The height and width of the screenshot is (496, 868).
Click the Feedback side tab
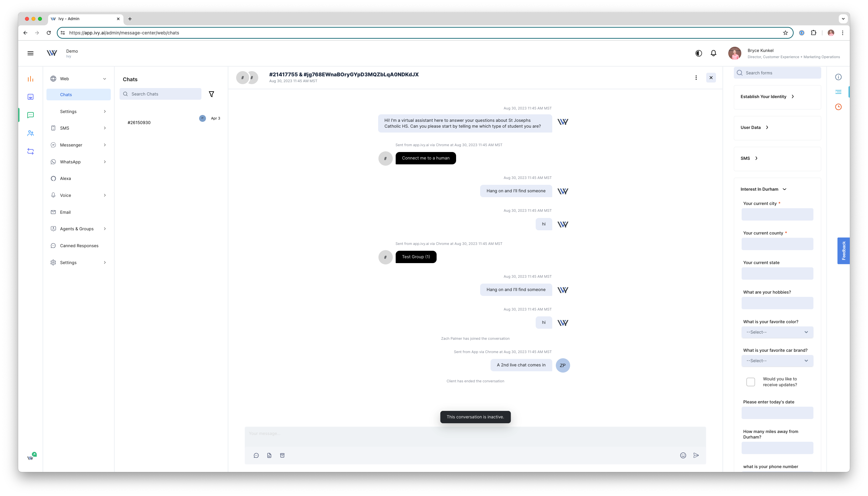coord(843,251)
